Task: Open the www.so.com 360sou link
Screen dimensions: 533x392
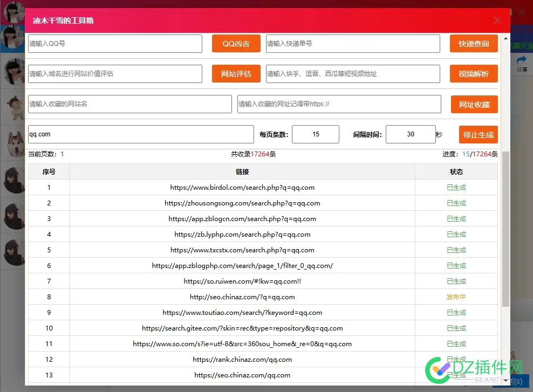Action: click(x=242, y=344)
